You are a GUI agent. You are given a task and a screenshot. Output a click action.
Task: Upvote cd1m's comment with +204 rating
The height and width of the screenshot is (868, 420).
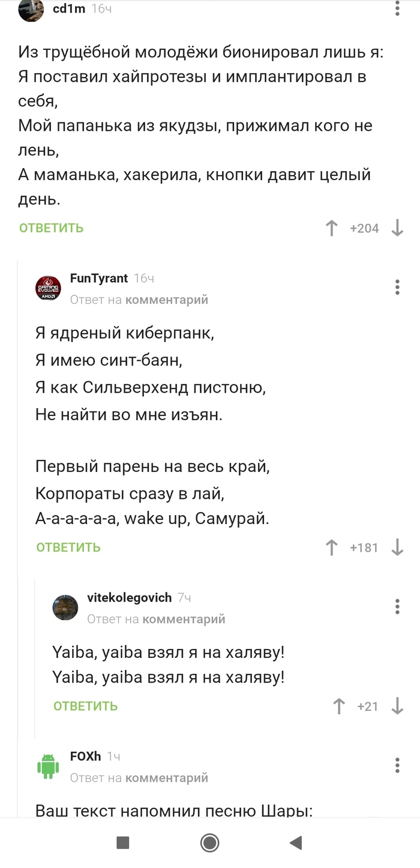(331, 228)
